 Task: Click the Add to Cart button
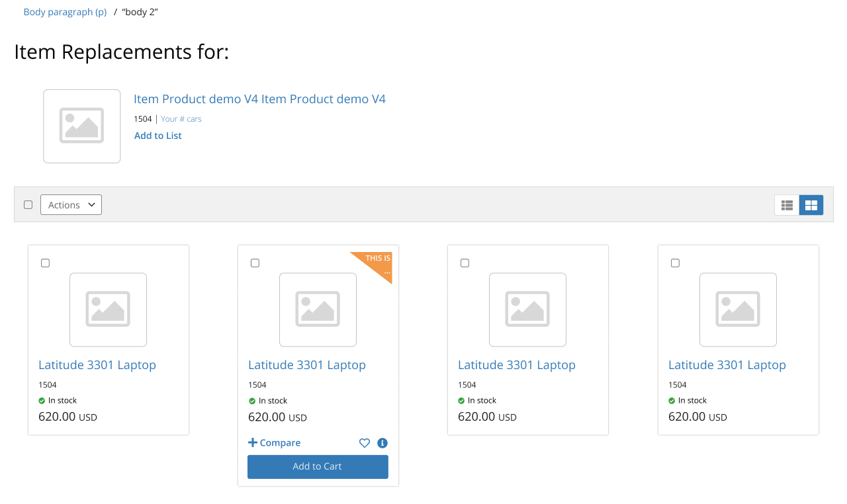point(318,466)
